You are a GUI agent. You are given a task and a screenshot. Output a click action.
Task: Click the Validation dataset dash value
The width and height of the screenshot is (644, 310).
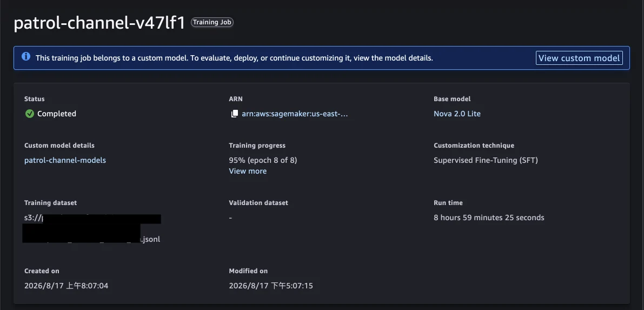tap(230, 218)
